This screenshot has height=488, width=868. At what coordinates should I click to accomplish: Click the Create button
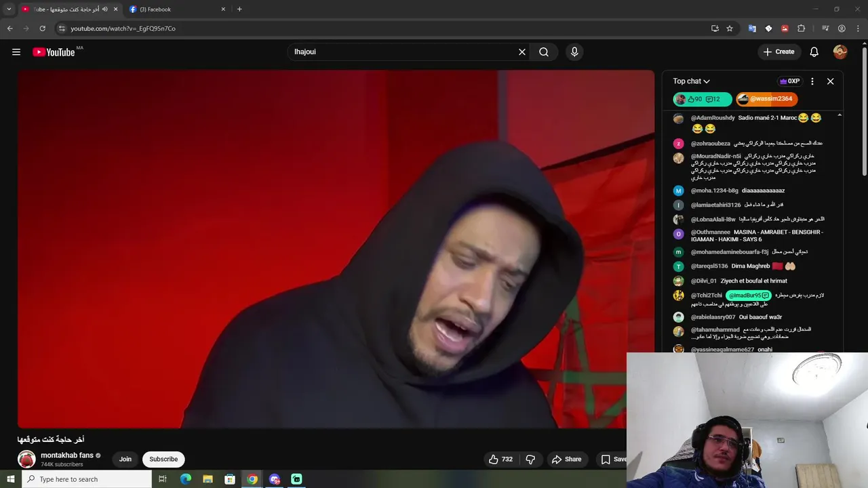(x=778, y=52)
